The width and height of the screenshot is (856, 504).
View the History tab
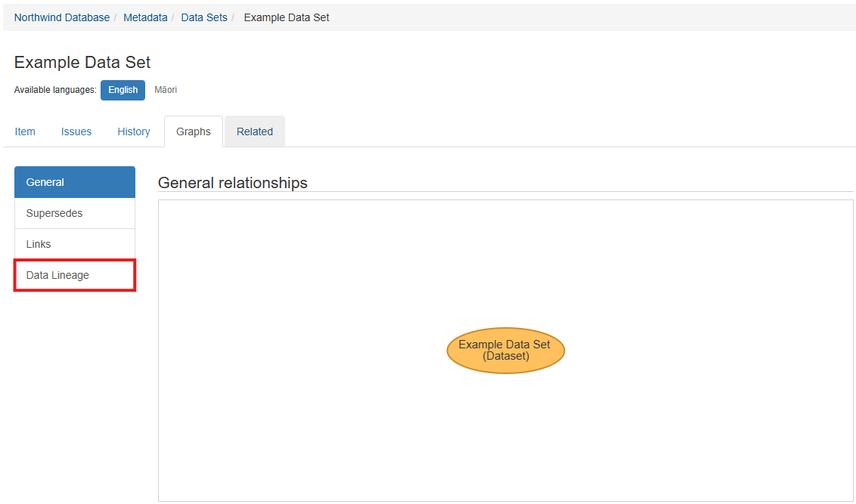(134, 131)
